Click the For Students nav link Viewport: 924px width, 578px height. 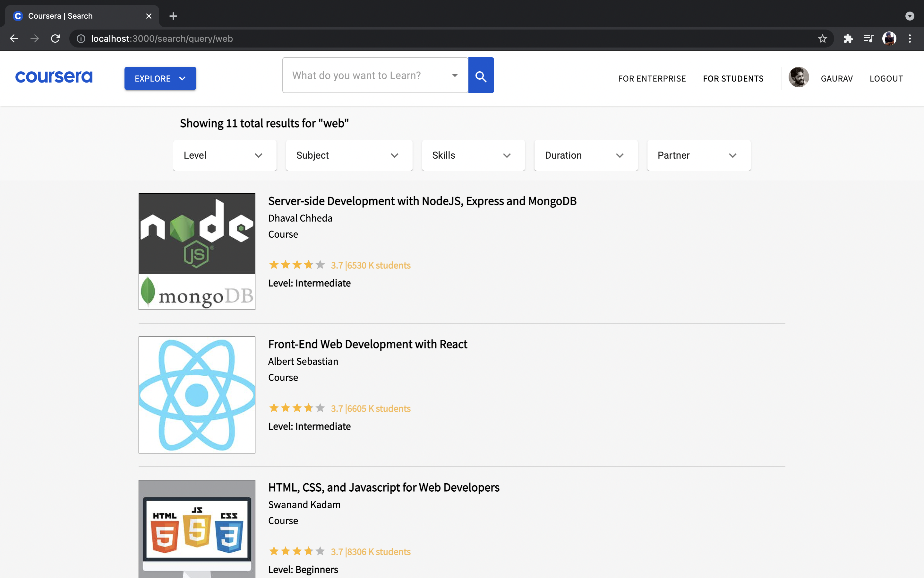click(x=733, y=78)
